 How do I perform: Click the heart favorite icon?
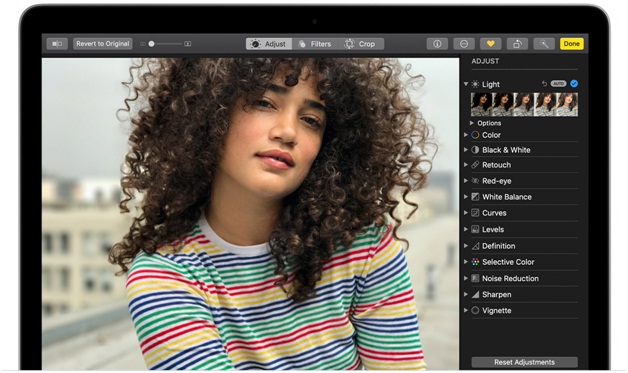(491, 44)
